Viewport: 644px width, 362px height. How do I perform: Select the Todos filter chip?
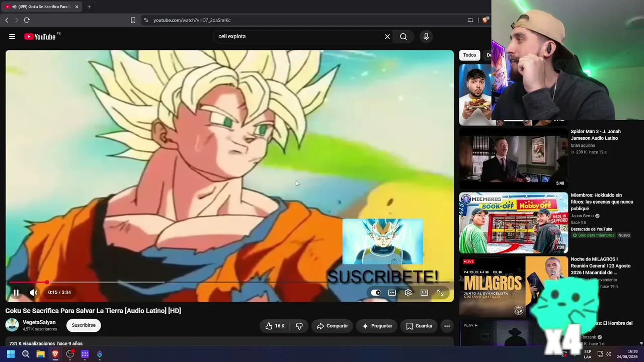pos(469,55)
